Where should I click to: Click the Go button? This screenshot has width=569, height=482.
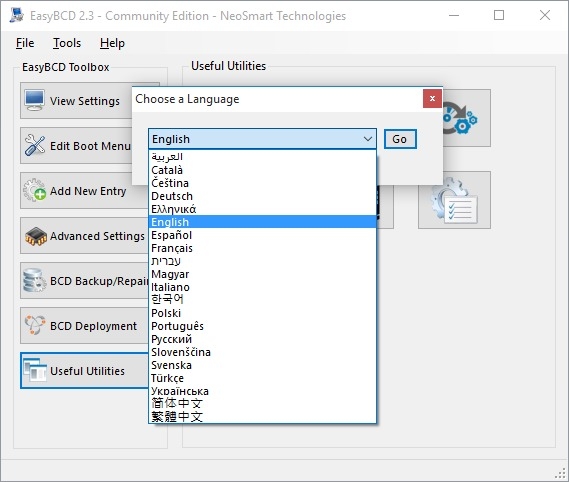(x=400, y=139)
